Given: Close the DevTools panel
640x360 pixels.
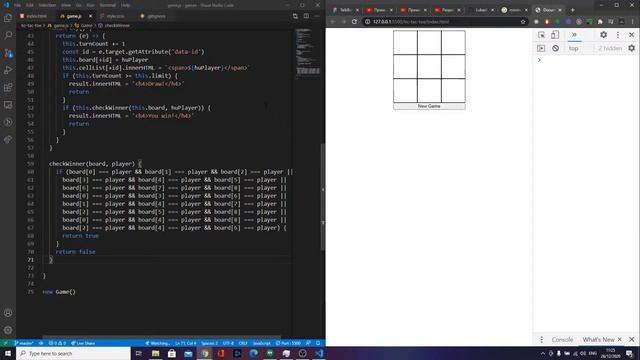Looking at the screenshot, I should (x=631, y=35).
